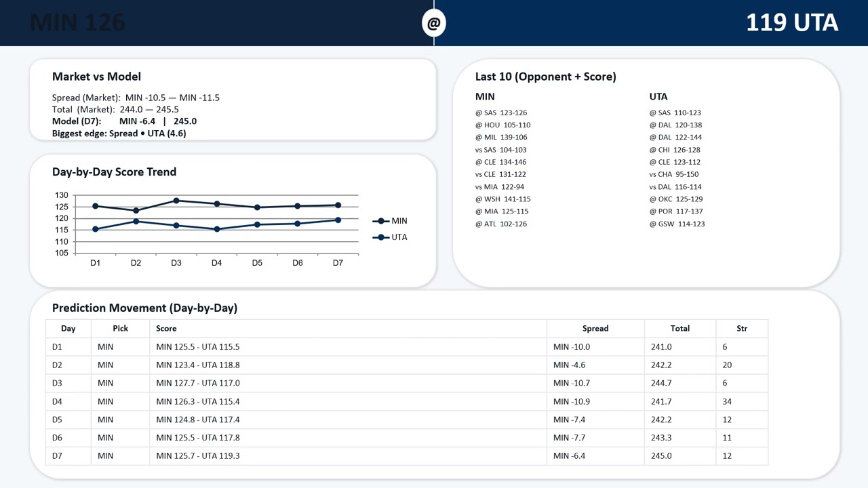Click Last 10 (Opponent + Score) heading
868x488 pixels.
(x=546, y=77)
